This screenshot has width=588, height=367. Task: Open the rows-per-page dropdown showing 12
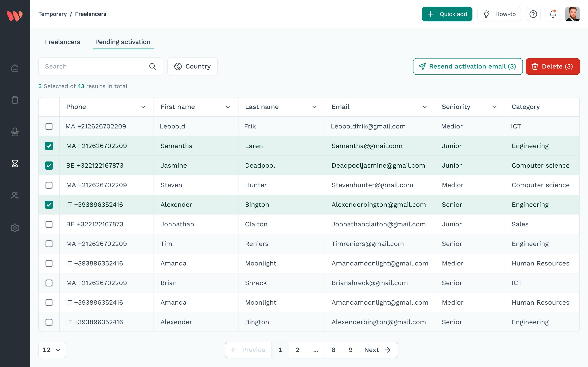tap(52, 350)
